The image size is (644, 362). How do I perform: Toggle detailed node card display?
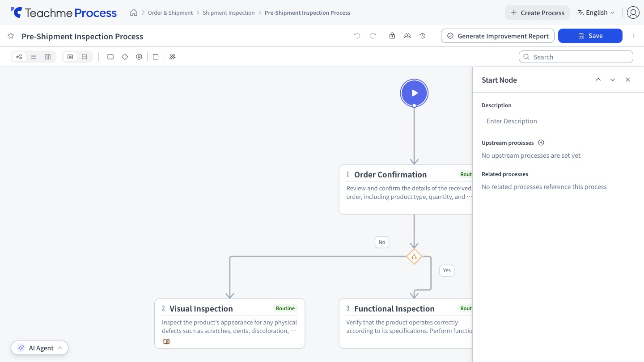[70, 57]
